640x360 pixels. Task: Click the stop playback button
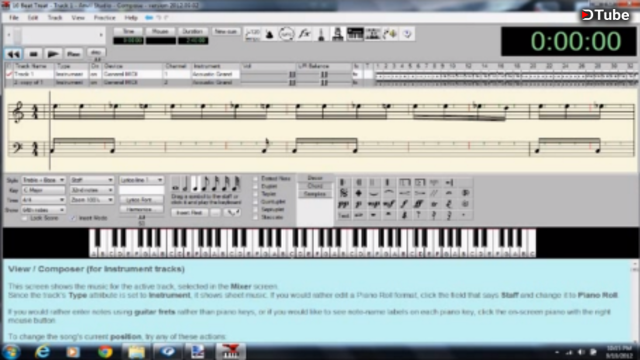tap(33, 53)
